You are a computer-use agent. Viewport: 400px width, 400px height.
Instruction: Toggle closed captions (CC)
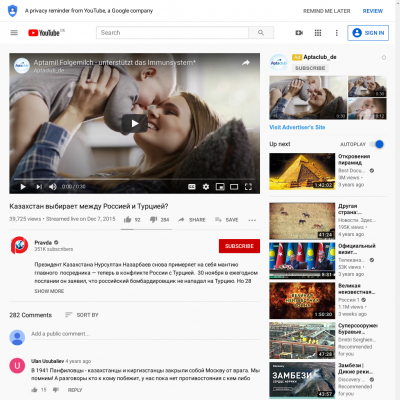pyautogui.click(x=192, y=187)
